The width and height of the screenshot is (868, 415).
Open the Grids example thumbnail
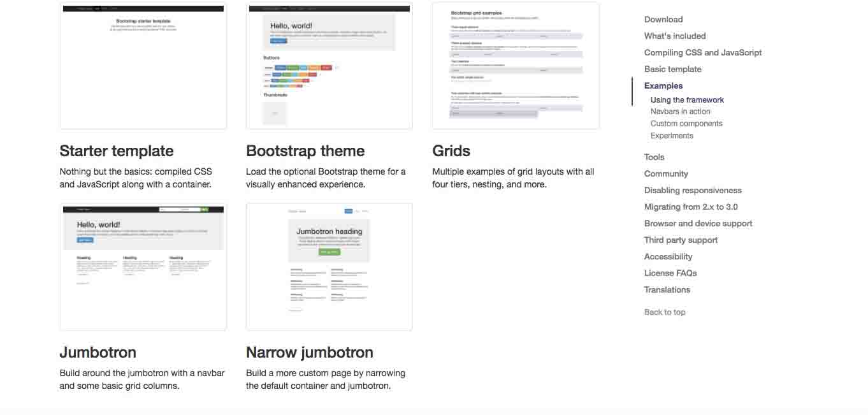click(516, 66)
